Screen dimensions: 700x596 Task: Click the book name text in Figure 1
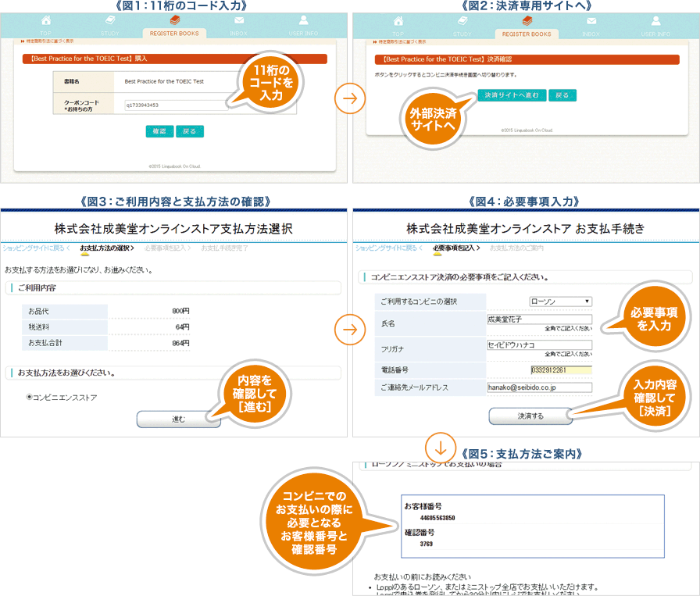164,82
